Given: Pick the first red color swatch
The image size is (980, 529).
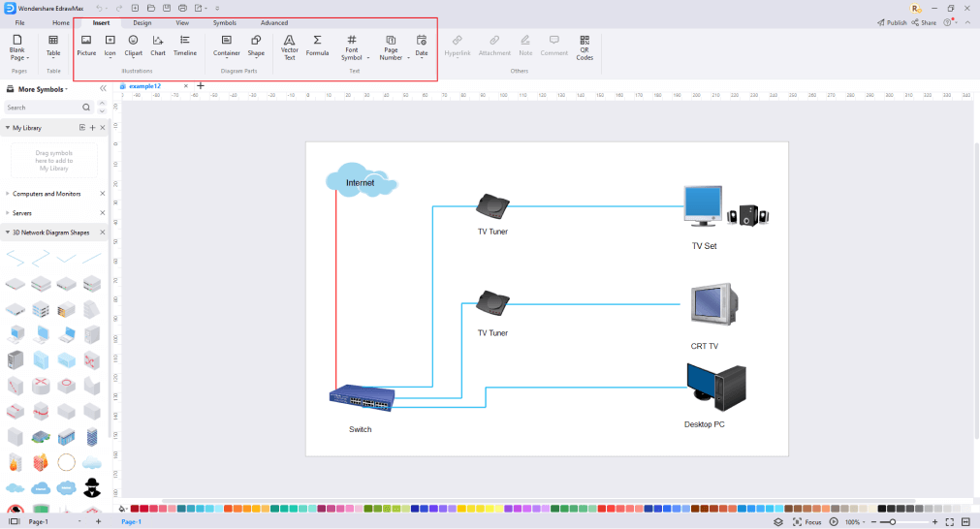Looking at the screenshot, I should [x=135, y=509].
